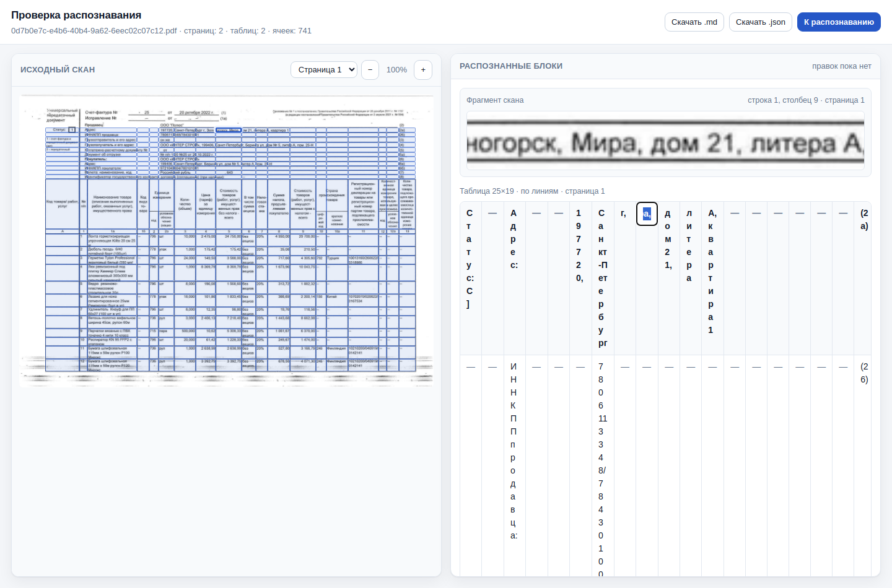Download the result via Скачать .json
892x588 pixels.
[761, 22]
